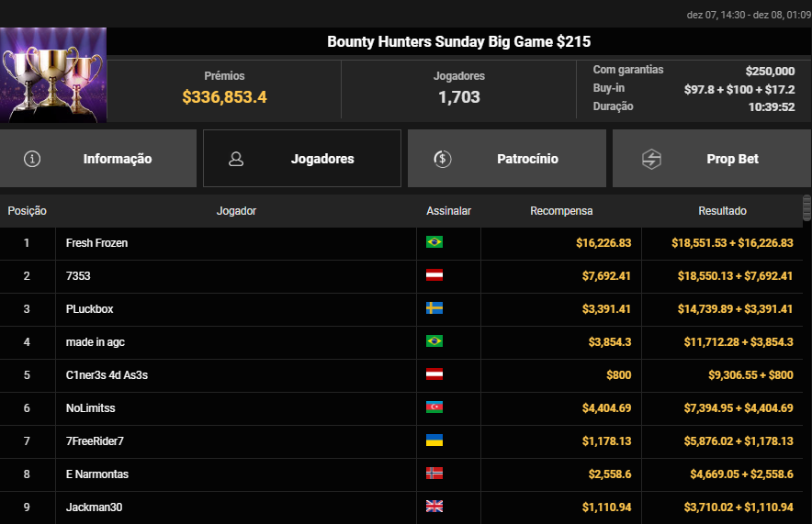Click the Assinalar column header
The height and width of the screenshot is (524, 812).
point(448,211)
